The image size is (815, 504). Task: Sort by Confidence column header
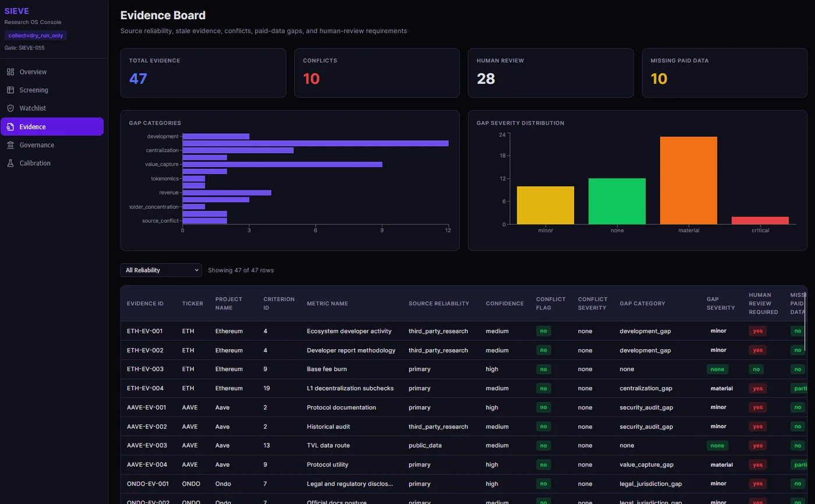click(505, 303)
